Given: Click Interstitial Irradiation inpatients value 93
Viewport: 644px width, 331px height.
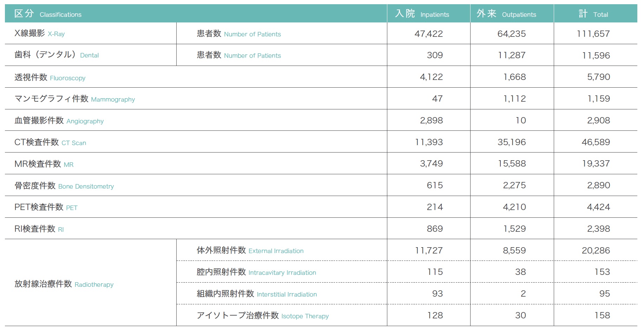Looking at the screenshot, I should click(x=438, y=294).
